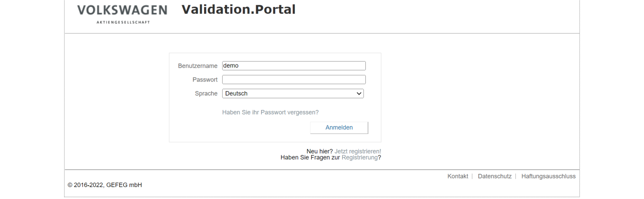This screenshot has width=644, height=199.
Task: Click the Passwort label text
Action: point(205,80)
